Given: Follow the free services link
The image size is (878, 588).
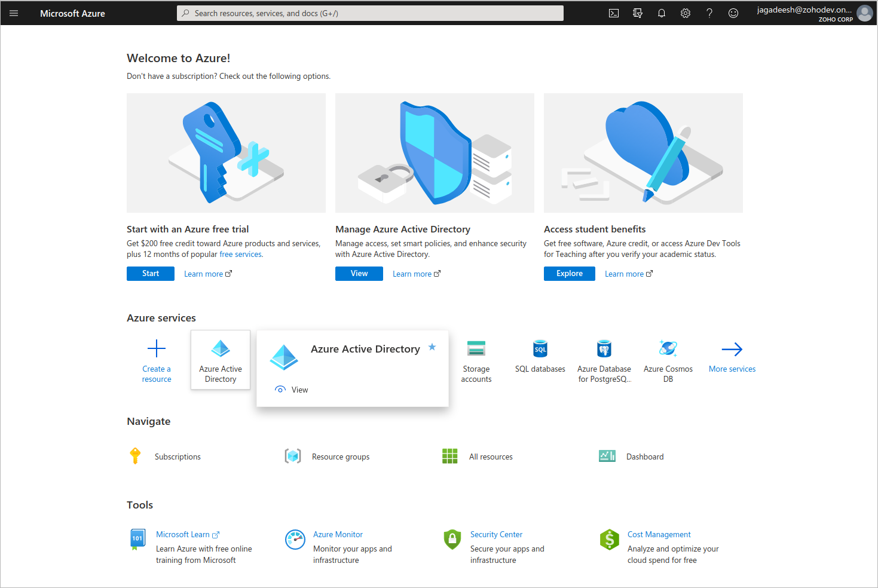Looking at the screenshot, I should click(240, 255).
